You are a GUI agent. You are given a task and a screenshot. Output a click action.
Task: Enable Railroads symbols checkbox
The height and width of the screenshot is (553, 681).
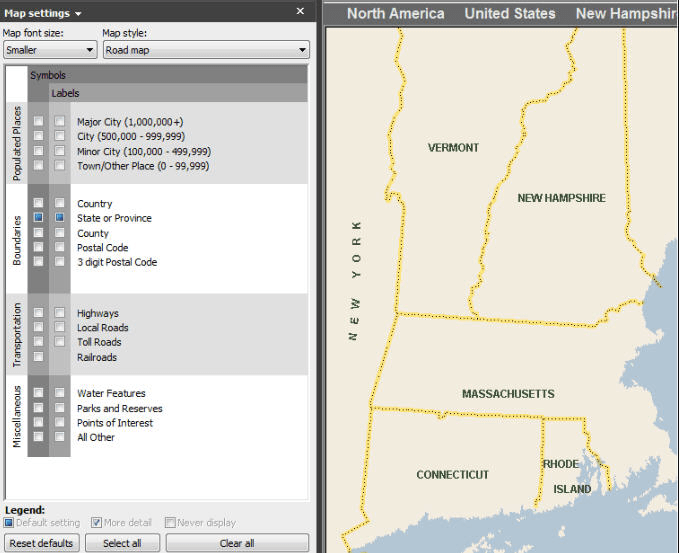[39, 357]
